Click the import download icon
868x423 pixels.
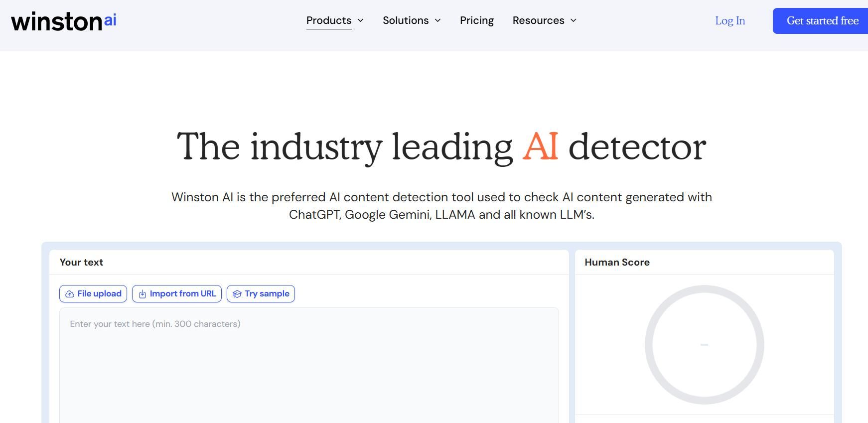(x=143, y=294)
